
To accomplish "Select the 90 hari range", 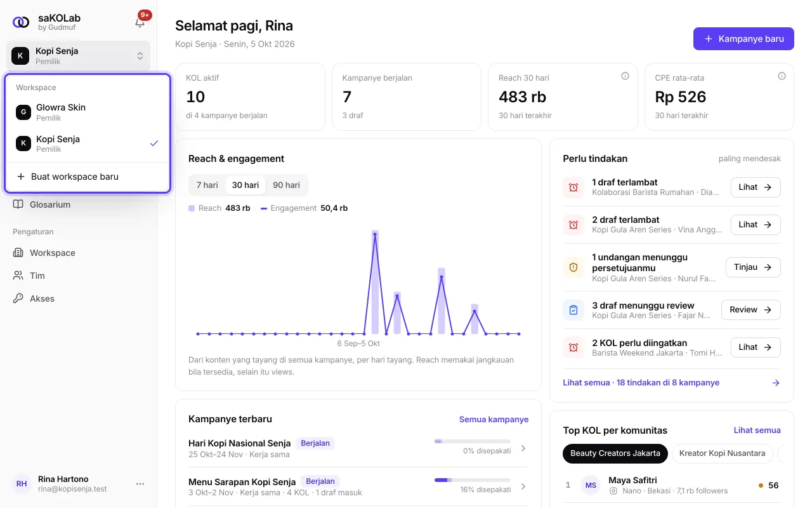I will pos(287,185).
